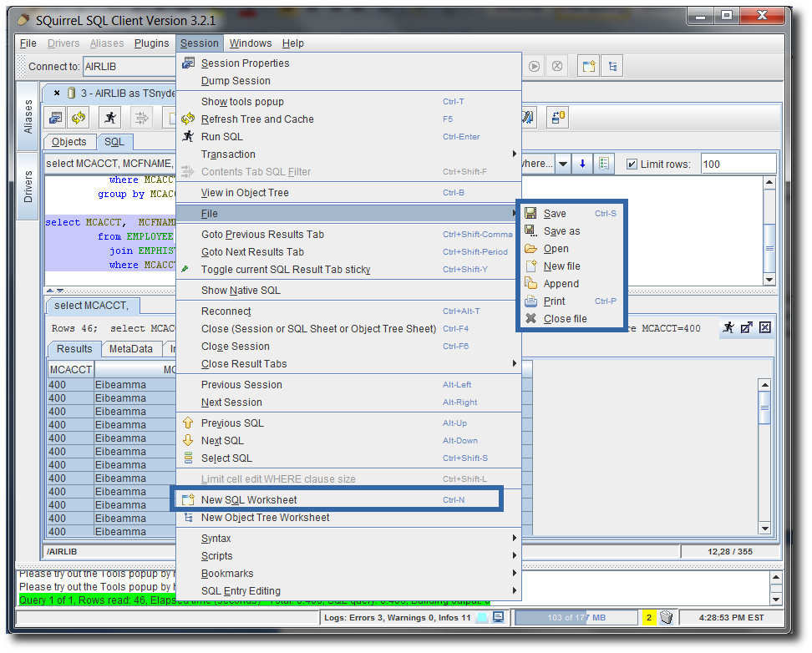Viewport: 812px width, 653px height.
Task: Click the Contents Tab SQL Filter toolbar icon
Action: (x=141, y=118)
